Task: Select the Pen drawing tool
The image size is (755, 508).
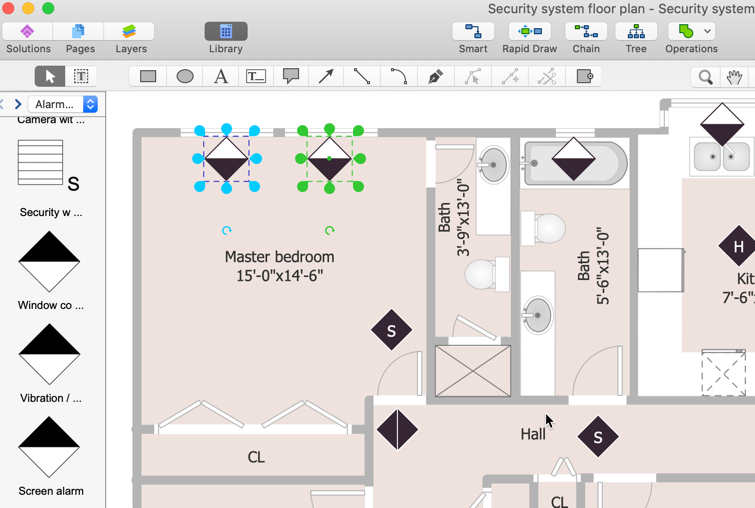Action: [x=435, y=76]
